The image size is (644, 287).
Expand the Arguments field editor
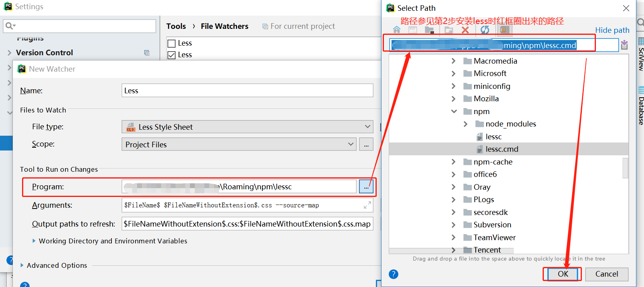click(367, 205)
